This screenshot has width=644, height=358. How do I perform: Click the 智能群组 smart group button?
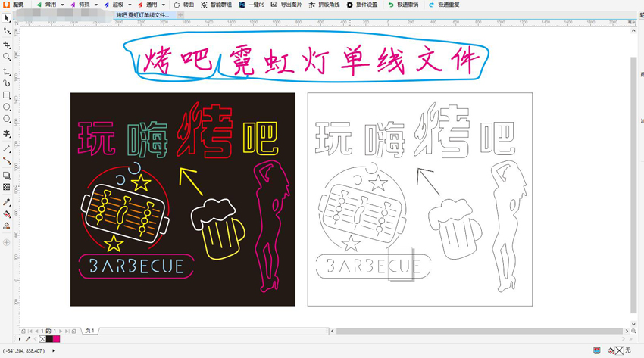217,5
